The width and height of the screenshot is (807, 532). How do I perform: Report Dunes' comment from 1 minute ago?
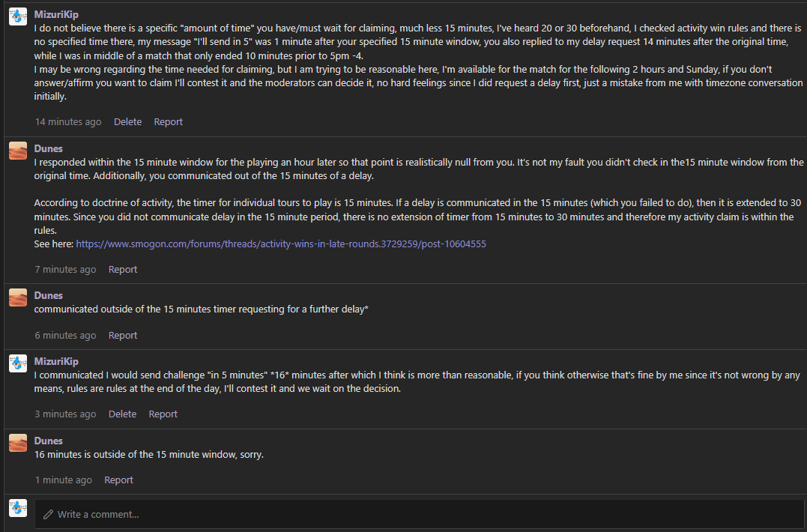coord(118,480)
